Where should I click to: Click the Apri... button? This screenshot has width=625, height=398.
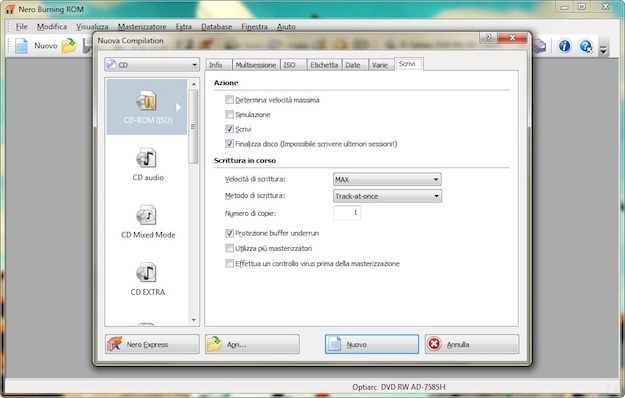[252, 344]
